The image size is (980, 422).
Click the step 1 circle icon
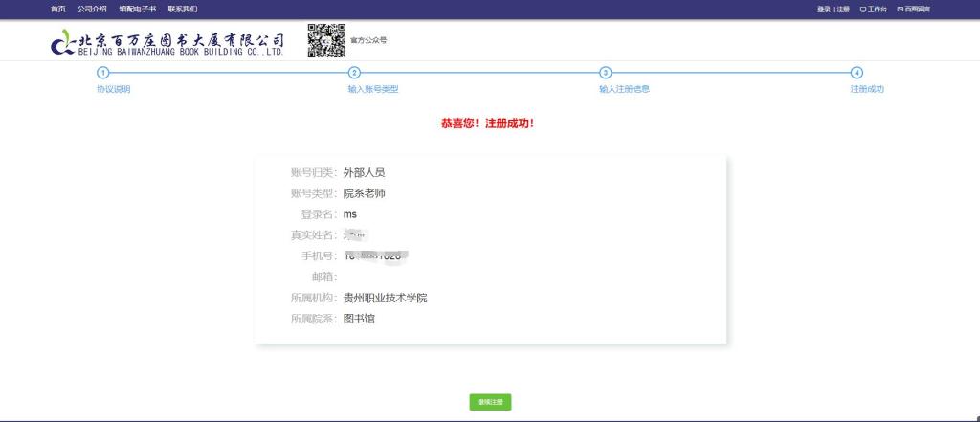[102, 73]
